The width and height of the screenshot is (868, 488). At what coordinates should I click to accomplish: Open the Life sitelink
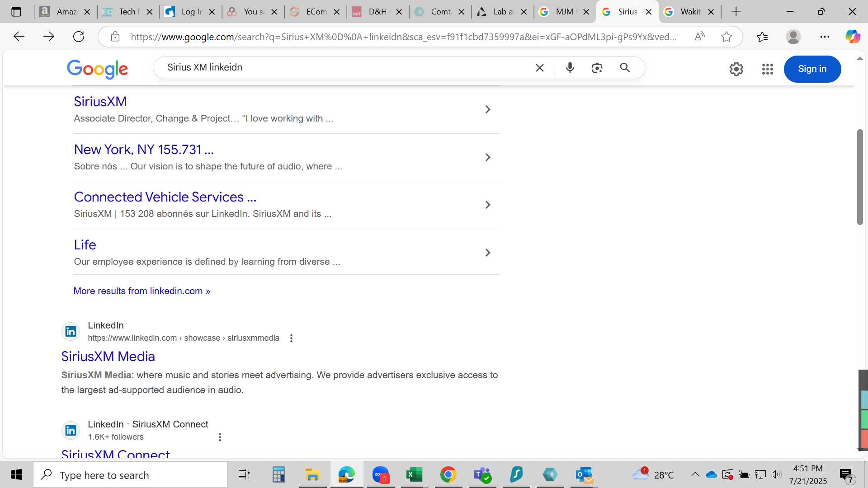pos(85,245)
